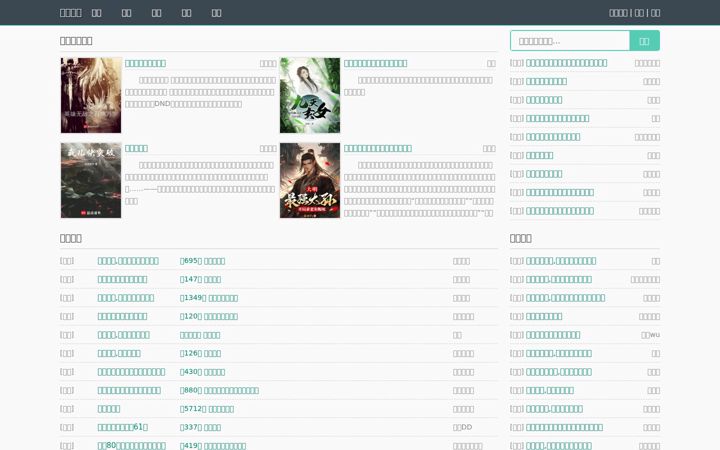Open the red-banner warrior man book cover

310,180
